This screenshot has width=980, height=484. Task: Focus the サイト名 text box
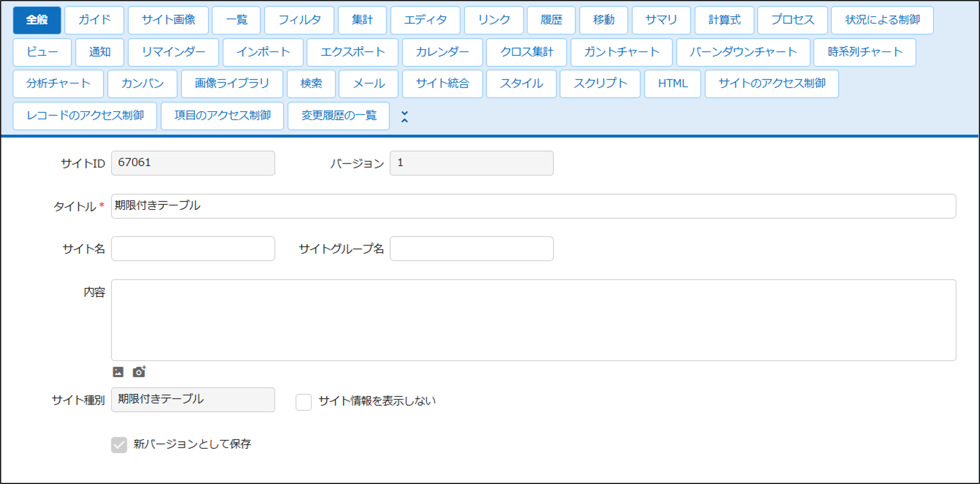click(x=193, y=249)
